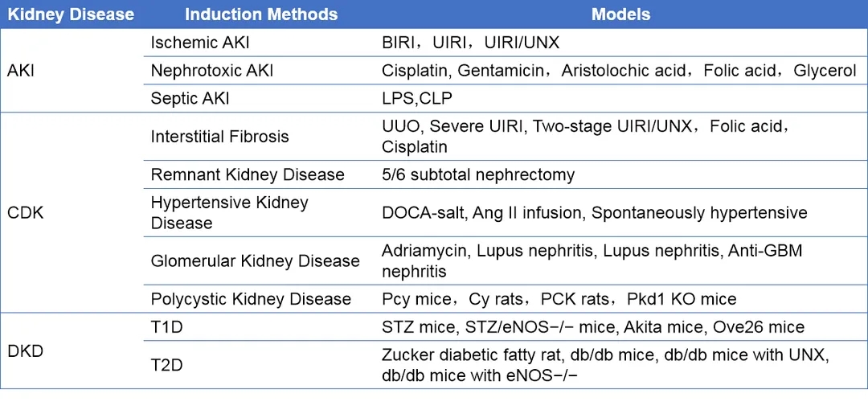
Task: Select the Pcy mice, Cy rats cell
Action: pos(559,299)
